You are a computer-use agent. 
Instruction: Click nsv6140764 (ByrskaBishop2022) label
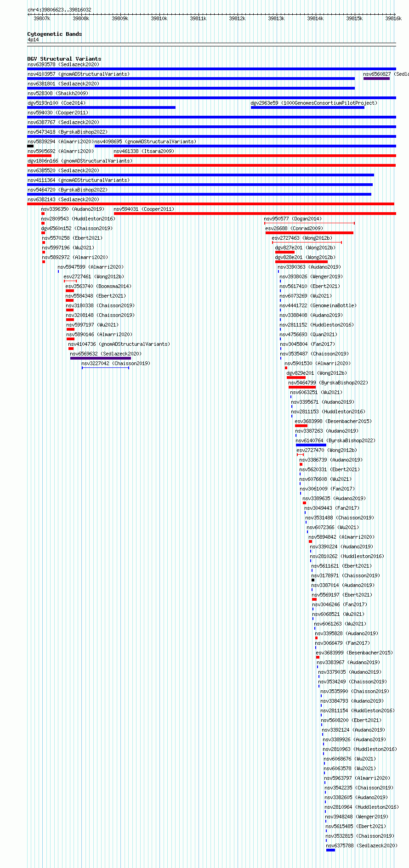coord(335,441)
